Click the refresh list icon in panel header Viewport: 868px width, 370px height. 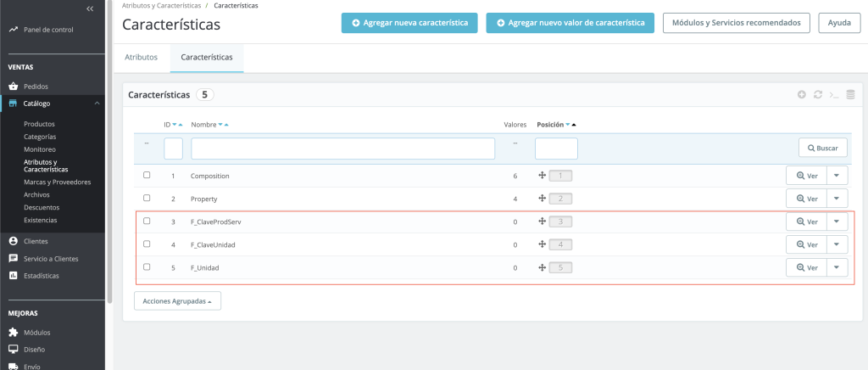pos(818,95)
